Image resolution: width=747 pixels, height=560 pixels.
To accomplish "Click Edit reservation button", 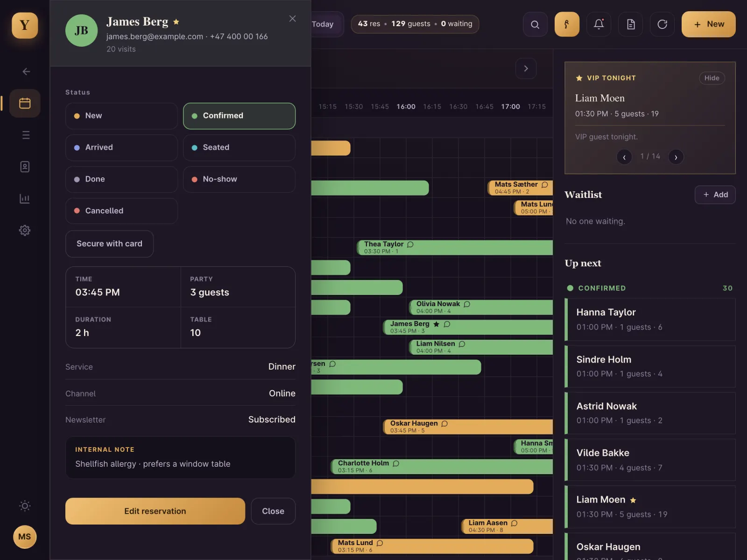I will coord(155,511).
